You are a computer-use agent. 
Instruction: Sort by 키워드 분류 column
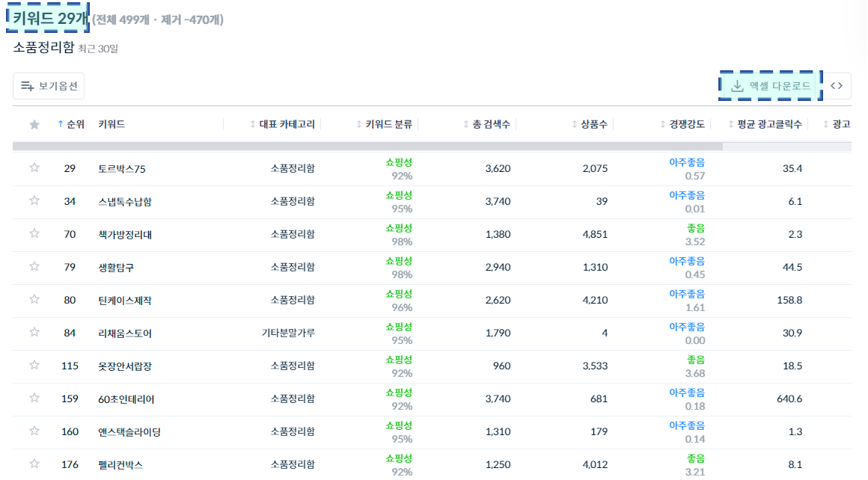click(x=384, y=124)
